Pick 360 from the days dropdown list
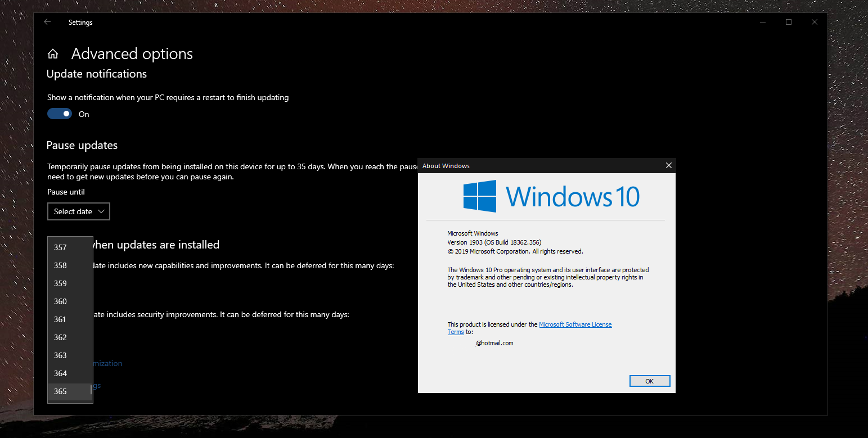Screen dimensions: 868x438 [60, 301]
